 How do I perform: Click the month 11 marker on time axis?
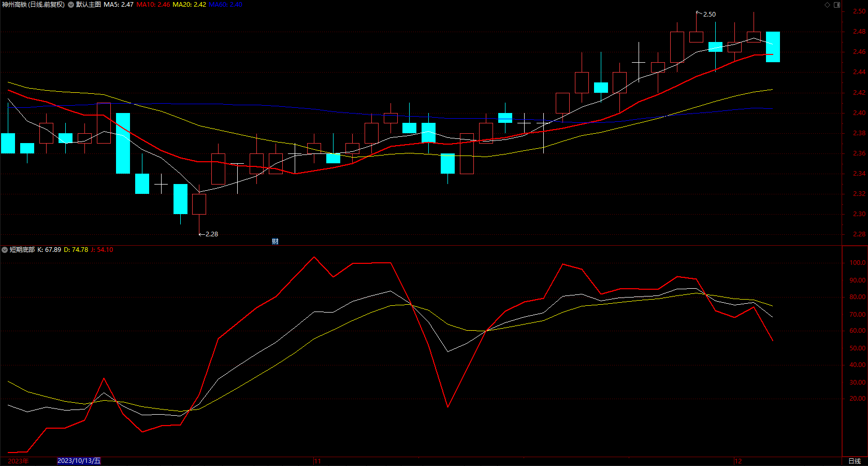(x=317, y=461)
